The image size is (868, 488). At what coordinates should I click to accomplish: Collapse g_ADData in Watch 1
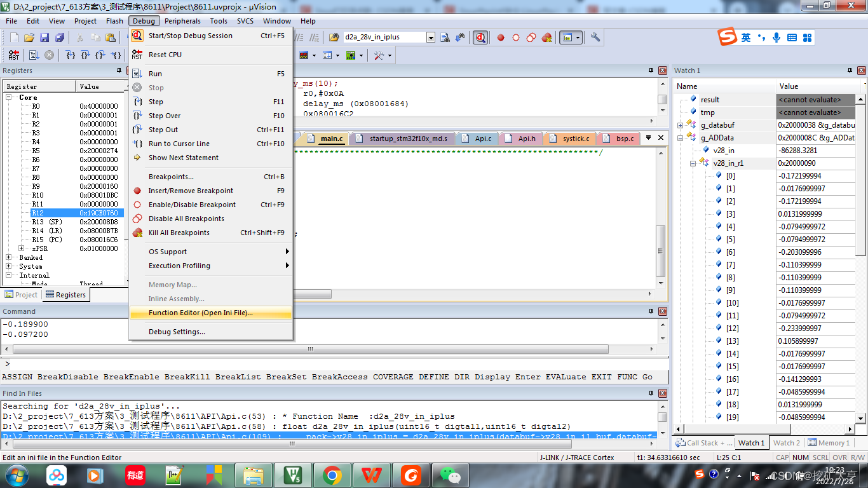pos(680,138)
